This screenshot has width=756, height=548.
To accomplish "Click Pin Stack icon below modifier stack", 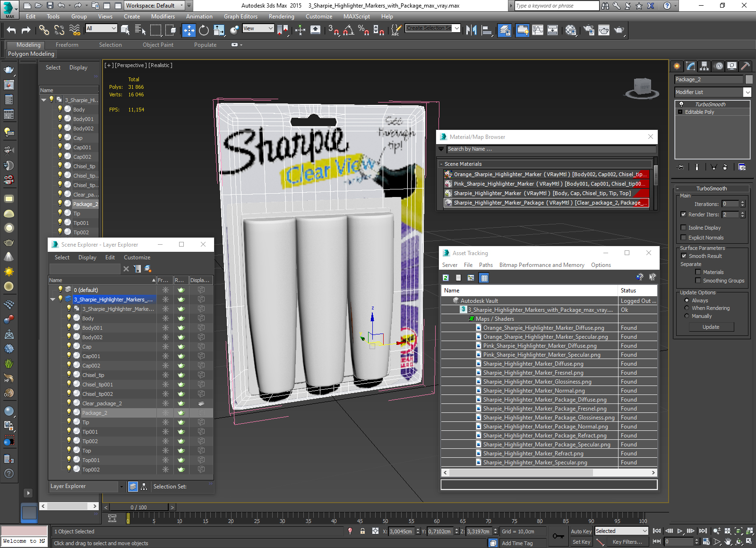I will pyautogui.click(x=681, y=167).
